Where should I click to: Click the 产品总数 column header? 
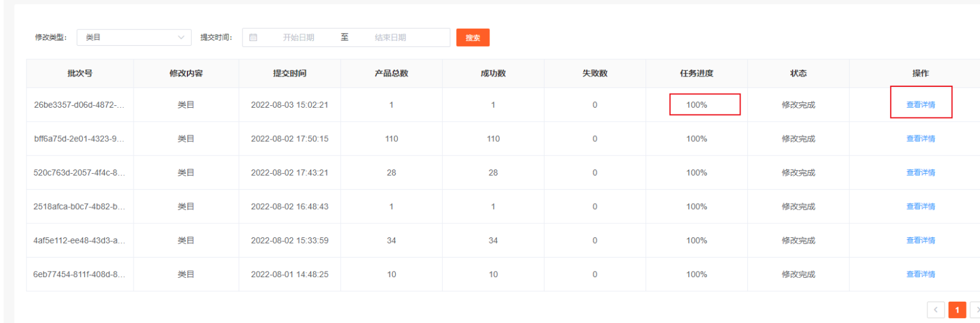pyautogui.click(x=391, y=73)
